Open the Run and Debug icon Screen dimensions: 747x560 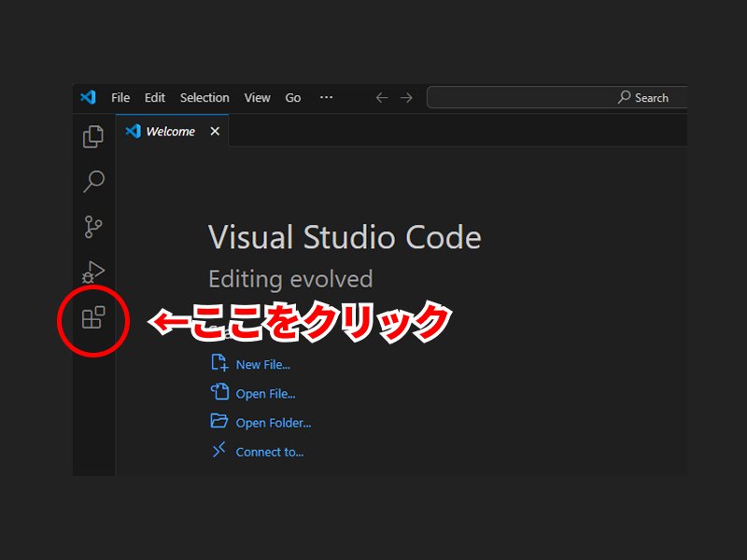(x=92, y=272)
